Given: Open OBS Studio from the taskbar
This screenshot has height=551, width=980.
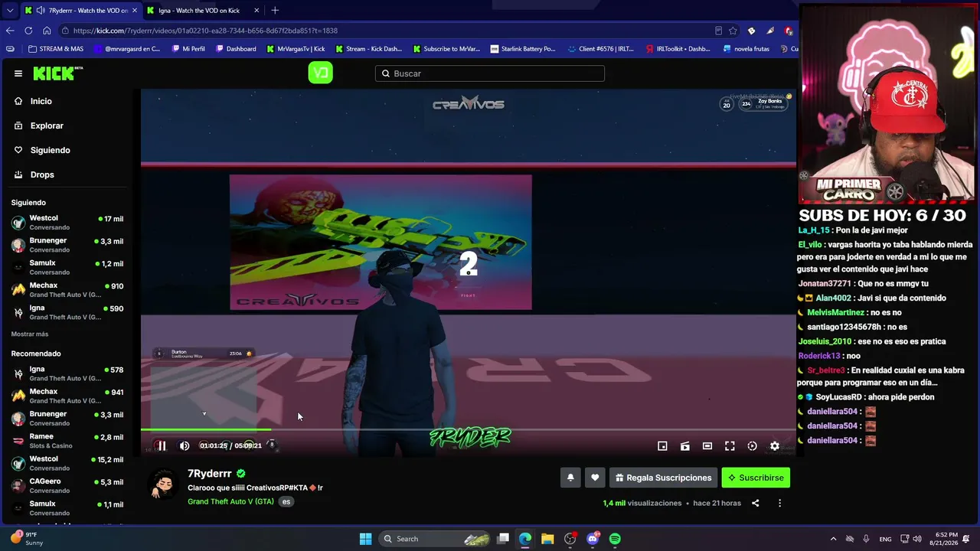Looking at the screenshot, I should [570, 539].
